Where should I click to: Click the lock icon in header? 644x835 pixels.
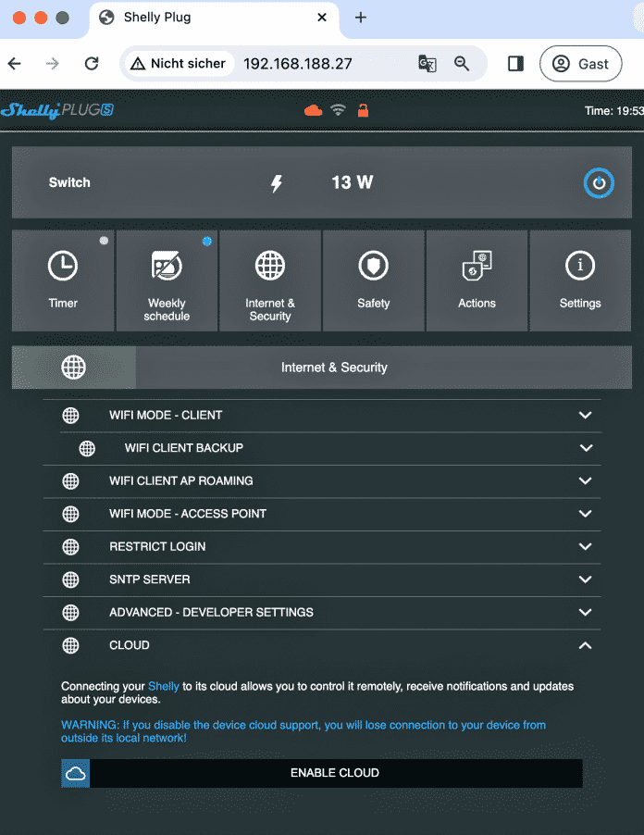tap(363, 109)
